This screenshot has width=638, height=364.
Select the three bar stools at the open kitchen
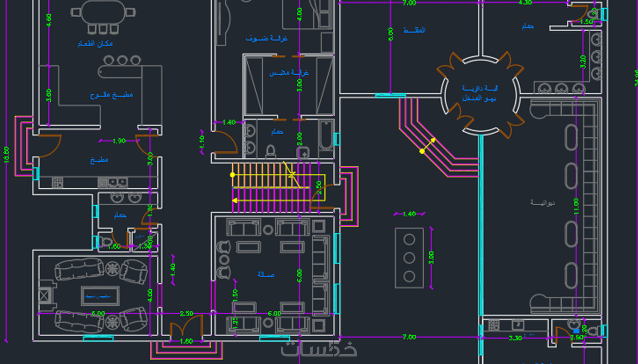122,60
